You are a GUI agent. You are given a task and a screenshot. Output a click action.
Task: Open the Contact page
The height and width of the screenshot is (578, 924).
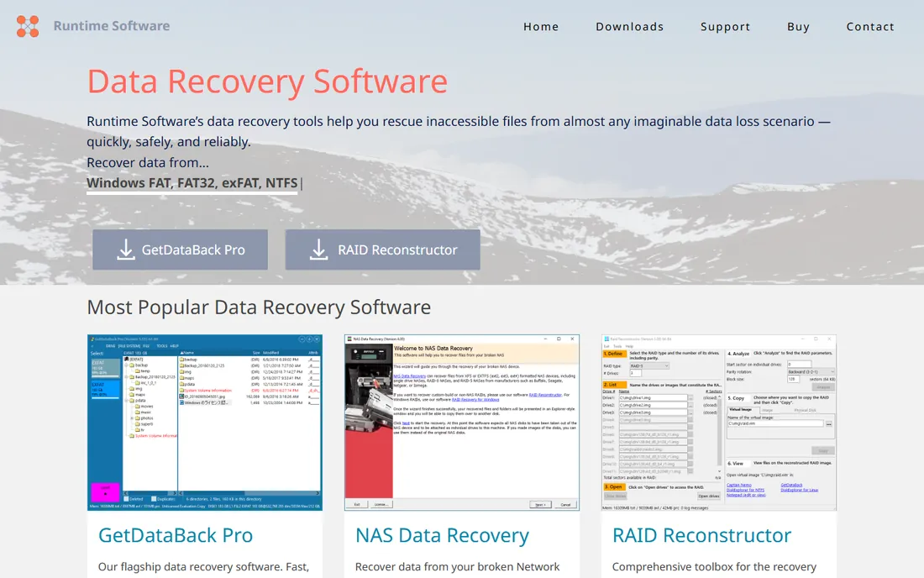(869, 27)
